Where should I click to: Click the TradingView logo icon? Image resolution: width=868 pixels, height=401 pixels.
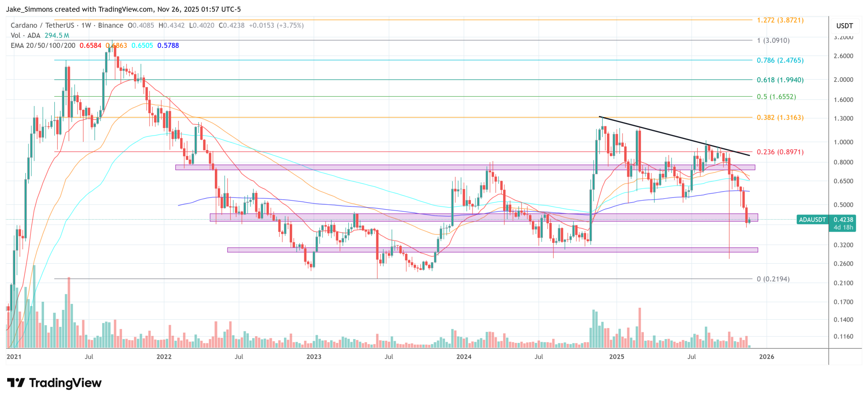16,383
